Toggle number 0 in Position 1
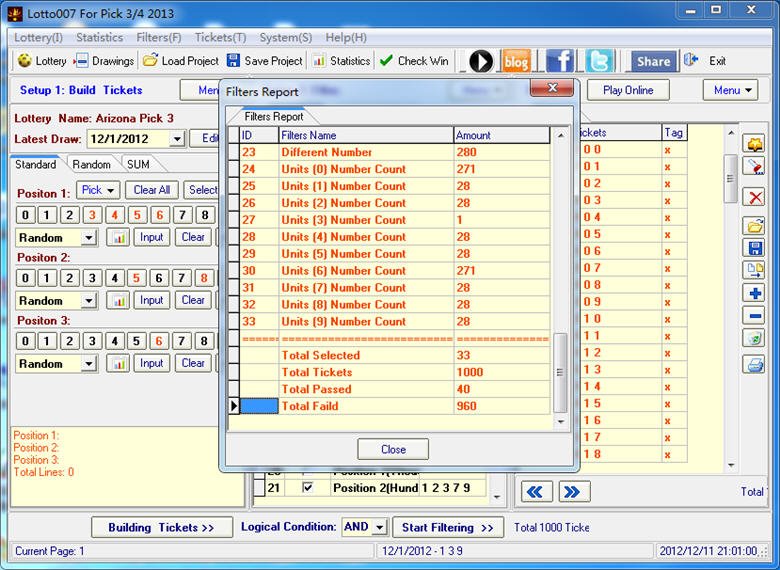 [25, 215]
